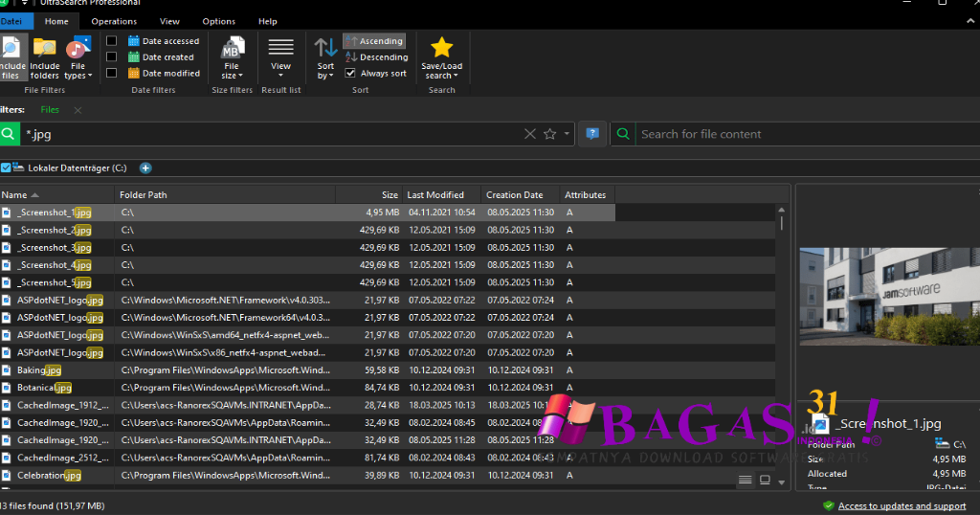Enable the Date created filter checkbox
This screenshot has width=980, height=515.
coord(112,56)
